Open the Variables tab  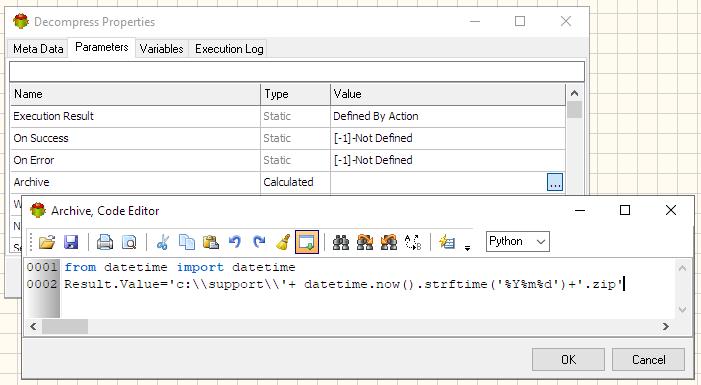coord(161,49)
